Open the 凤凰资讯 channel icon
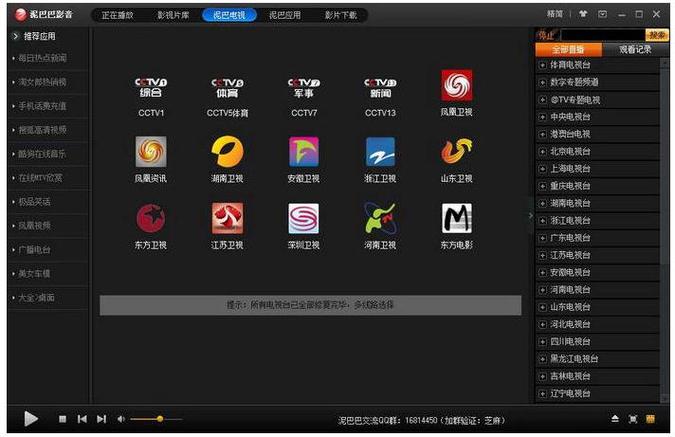This screenshot has height=437, width=675. coord(151,152)
